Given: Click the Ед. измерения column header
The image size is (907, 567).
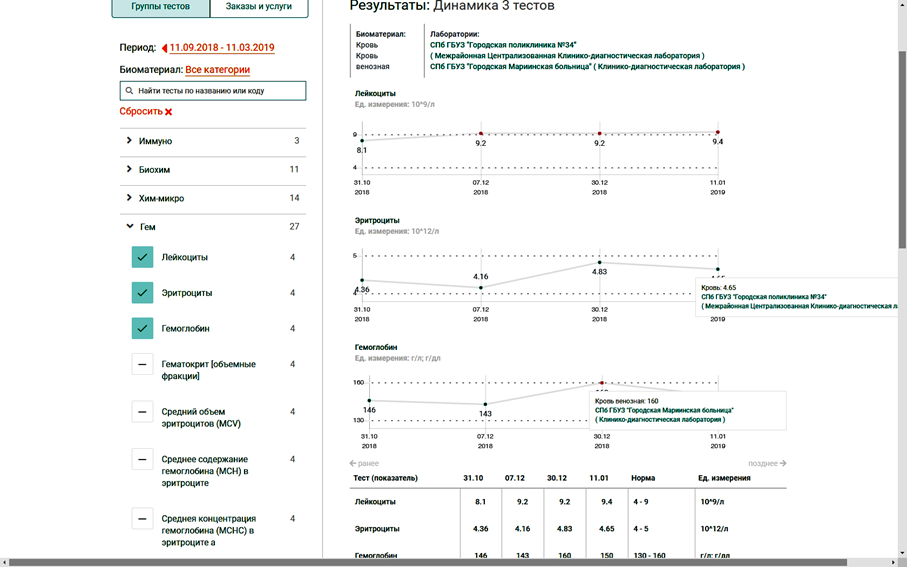Looking at the screenshot, I should click(724, 478).
